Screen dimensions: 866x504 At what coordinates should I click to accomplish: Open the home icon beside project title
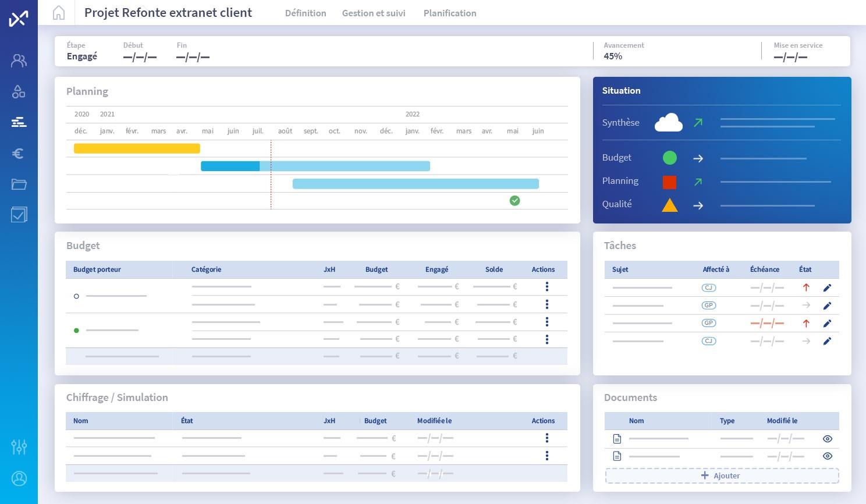59,13
